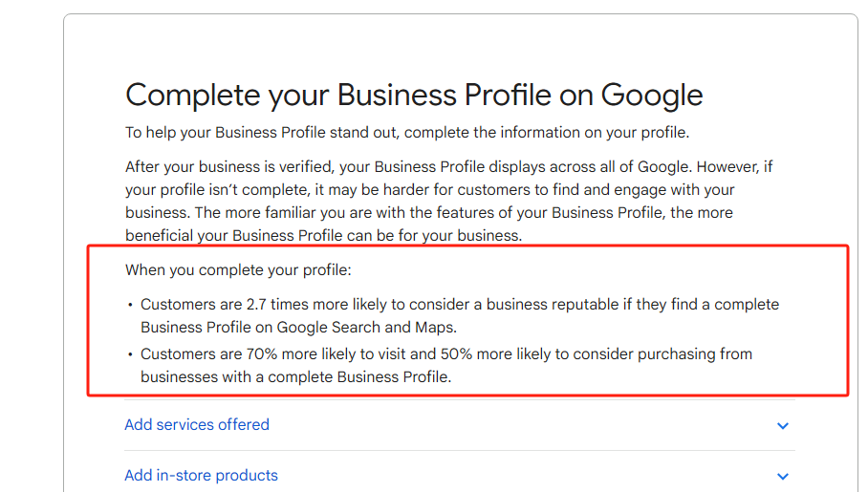Expand the Add services offered chevron
868x492 pixels.
click(783, 426)
